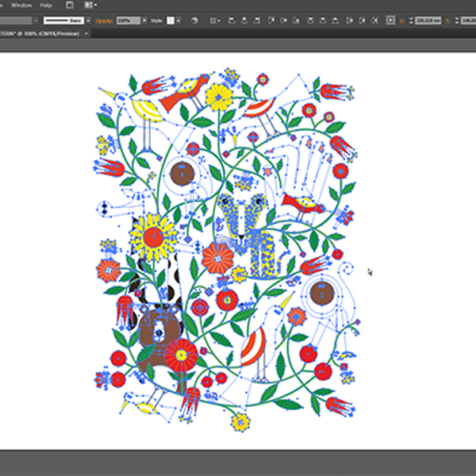Screen dimensions: 476x476
Task: Click the Recolor Artwork icon
Action: coord(195,19)
